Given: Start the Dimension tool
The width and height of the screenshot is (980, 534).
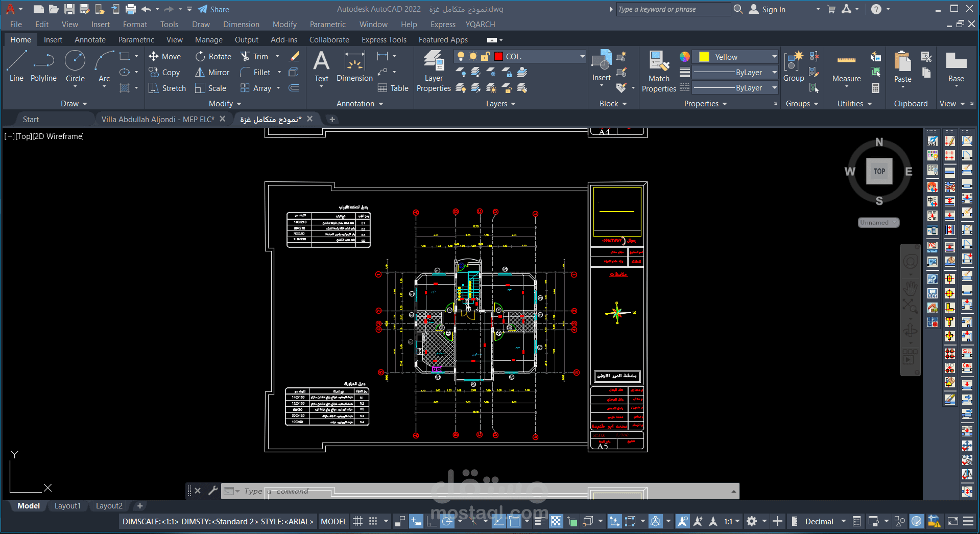Looking at the screenshot, I should pos(354,66).
